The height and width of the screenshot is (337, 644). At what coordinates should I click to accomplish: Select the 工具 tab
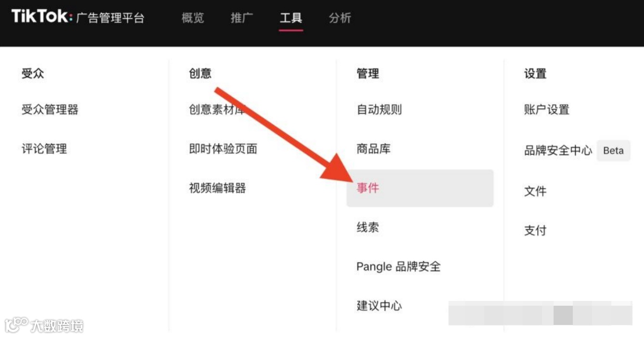pyautogui.click(x=291, y=18)
